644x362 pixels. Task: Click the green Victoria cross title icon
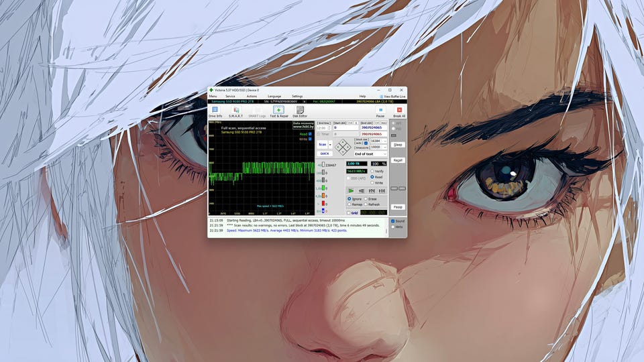[211, 90]
